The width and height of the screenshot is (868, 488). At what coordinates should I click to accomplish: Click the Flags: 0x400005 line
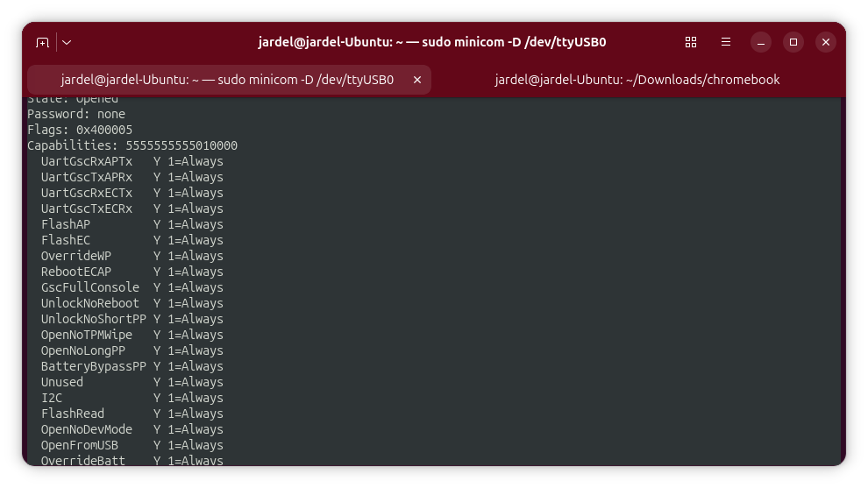[80, 130]
